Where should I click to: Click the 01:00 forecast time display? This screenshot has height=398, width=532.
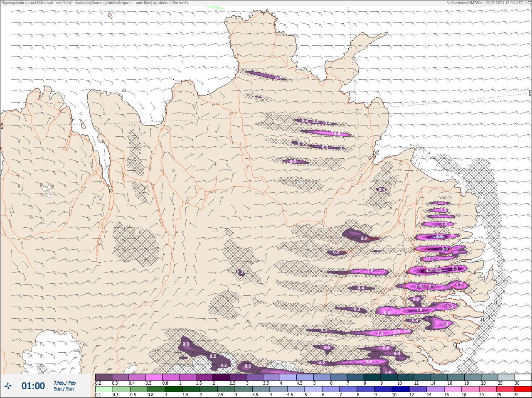coord(33,386)
